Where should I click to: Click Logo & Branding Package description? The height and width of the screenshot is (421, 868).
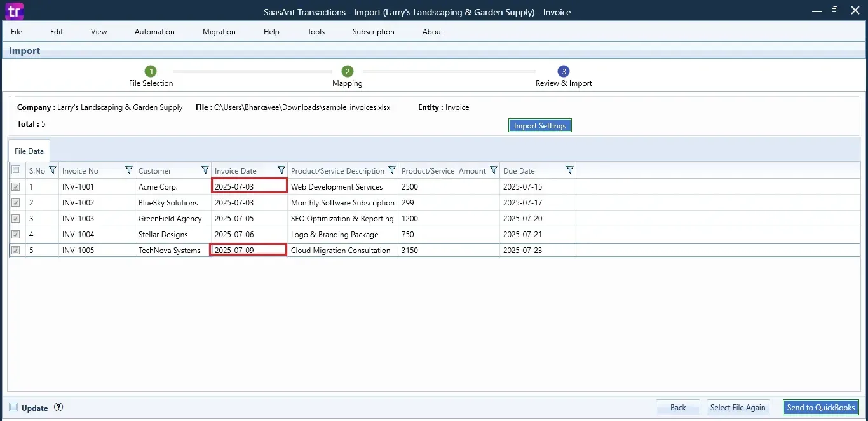click(x=342, y=235)
